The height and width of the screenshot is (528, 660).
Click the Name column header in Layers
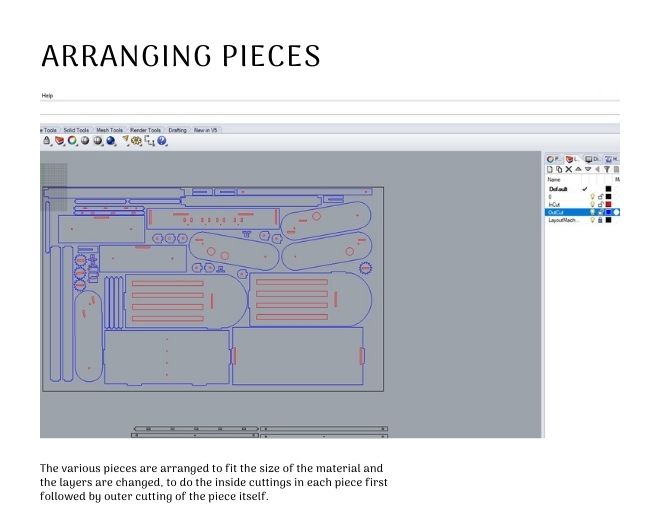pyautogui.click(x=554, y=180)
